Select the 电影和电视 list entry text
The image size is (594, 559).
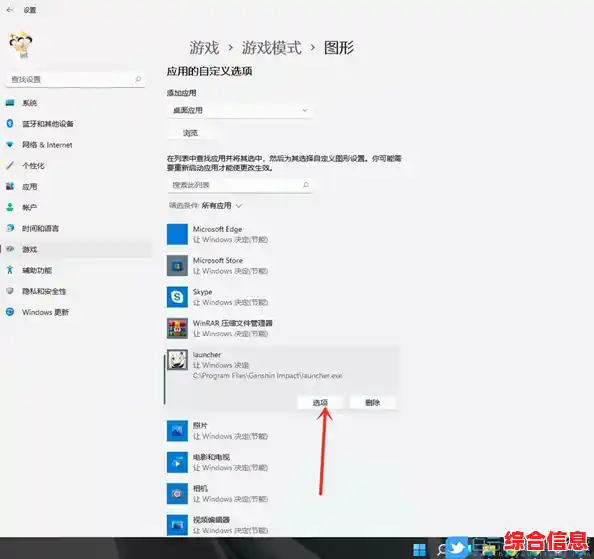click(211, 457)
